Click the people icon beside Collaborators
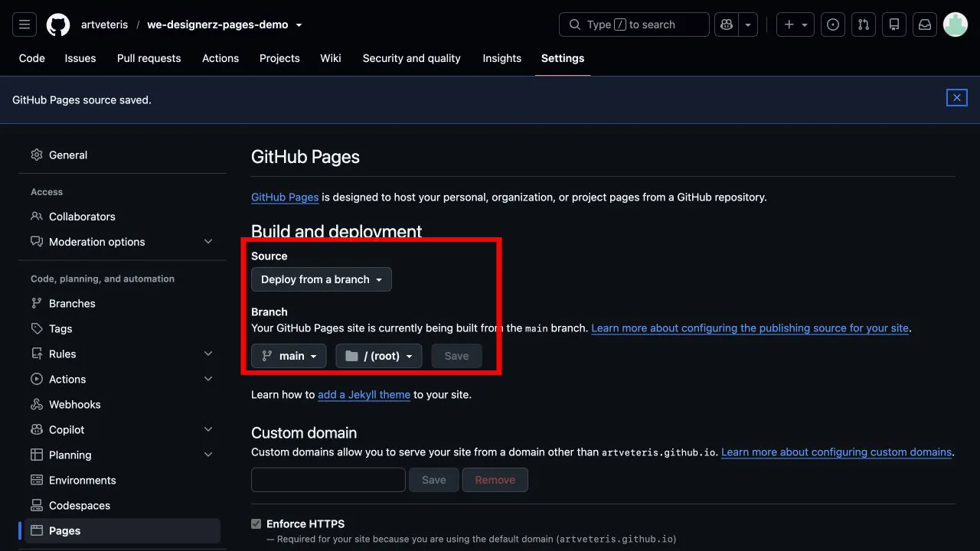Viewport: 980px width, 551px height. [x=37, y=217]
